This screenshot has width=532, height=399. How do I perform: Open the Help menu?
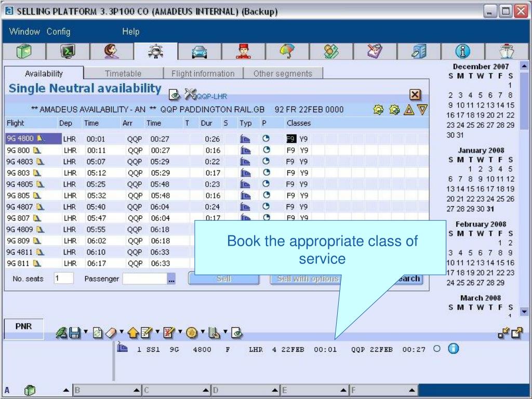pos(130,32)
